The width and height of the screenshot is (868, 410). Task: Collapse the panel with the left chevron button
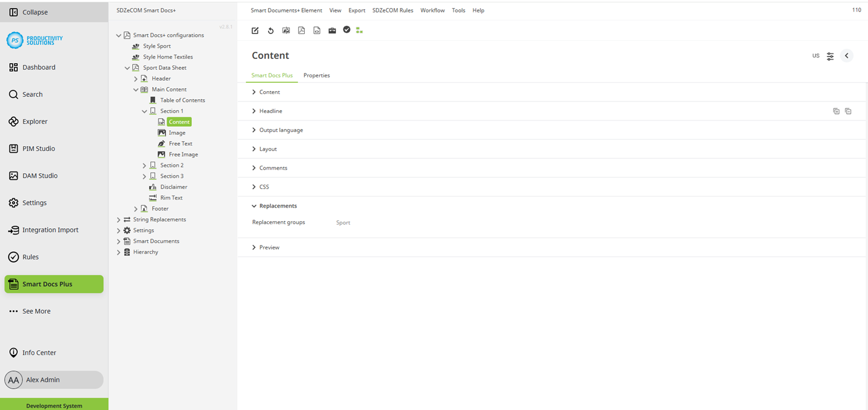[847, 56]
